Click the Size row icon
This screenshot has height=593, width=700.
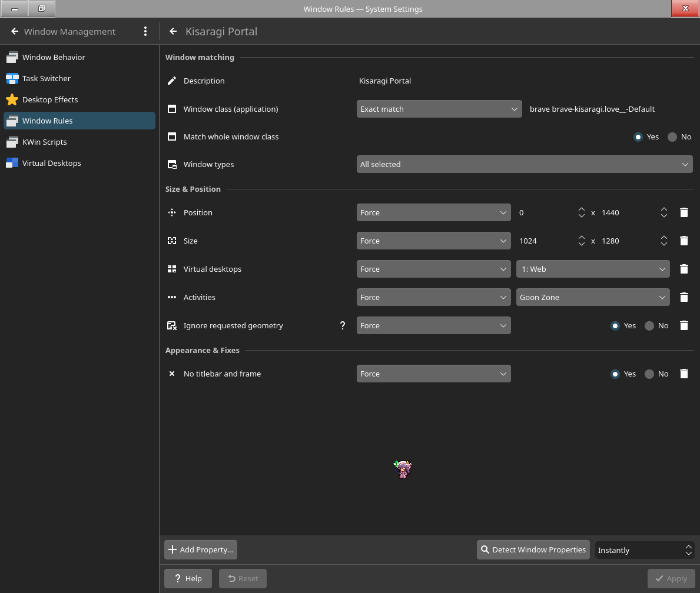point(172,241)
